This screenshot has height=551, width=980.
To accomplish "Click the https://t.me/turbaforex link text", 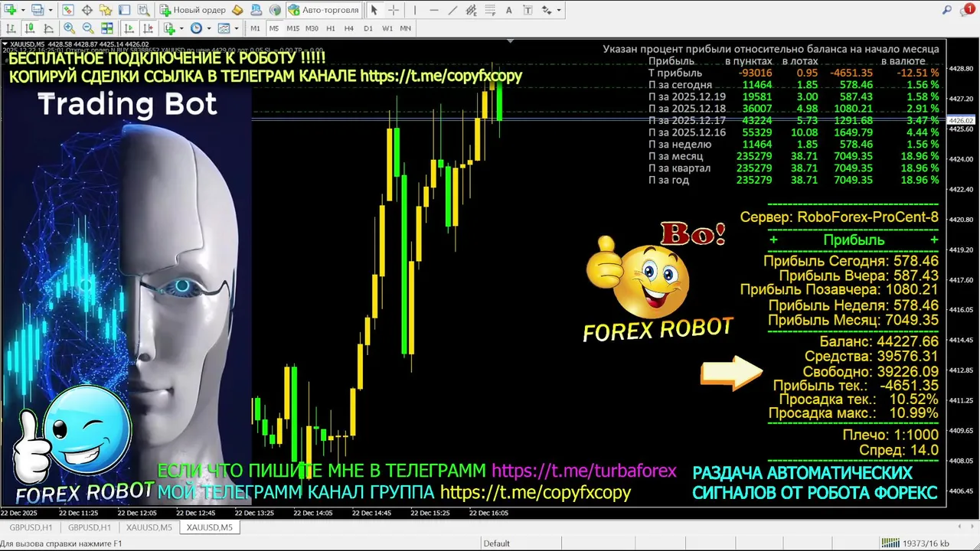I will (x=584, y=471).
